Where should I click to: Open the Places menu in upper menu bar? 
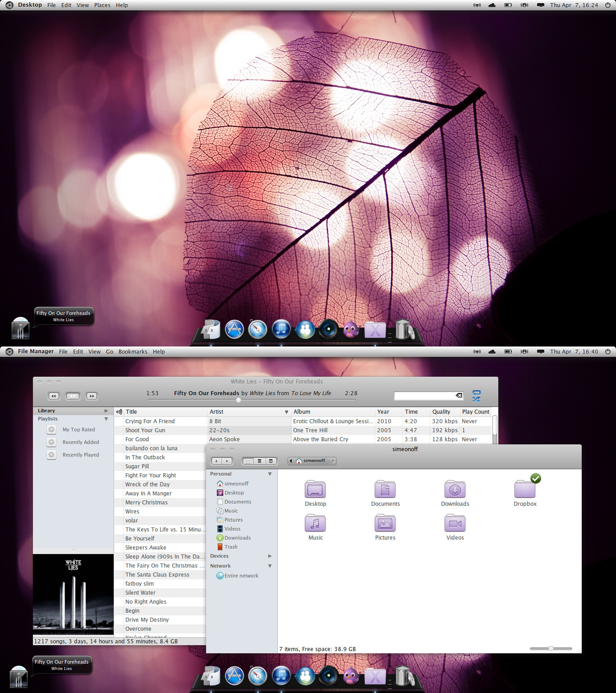click(102, 5)
